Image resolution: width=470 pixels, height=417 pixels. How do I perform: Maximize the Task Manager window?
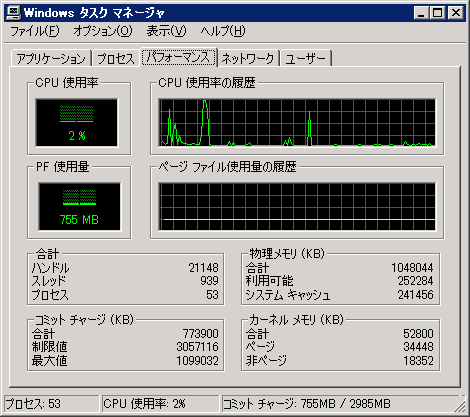(437, 13)
